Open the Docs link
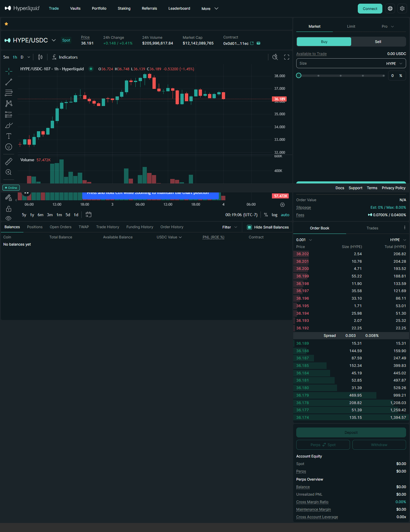 tap(340, 188)
